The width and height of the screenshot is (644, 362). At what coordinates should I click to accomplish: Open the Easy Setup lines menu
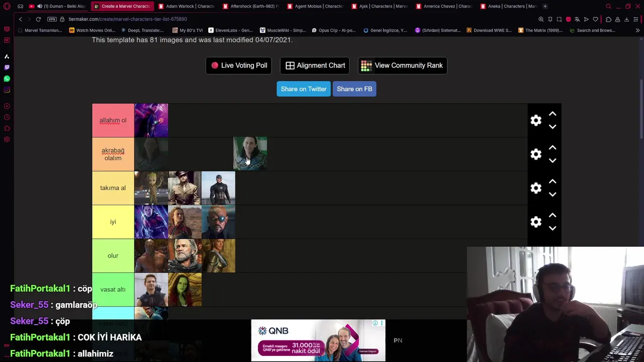tap(635, 19)
